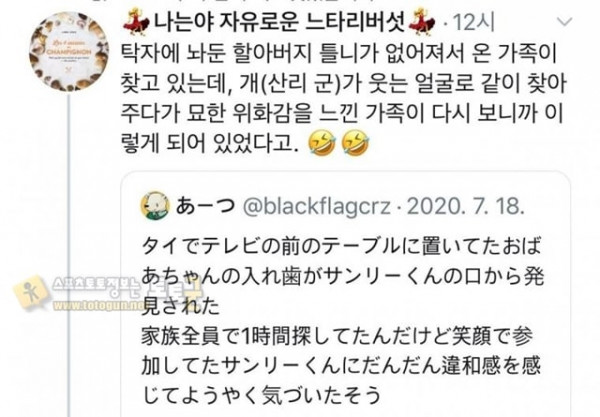Click the last quoted line ending 気づいたそう
This screenshot has height=417, width=600.
[x=262, y=395]
